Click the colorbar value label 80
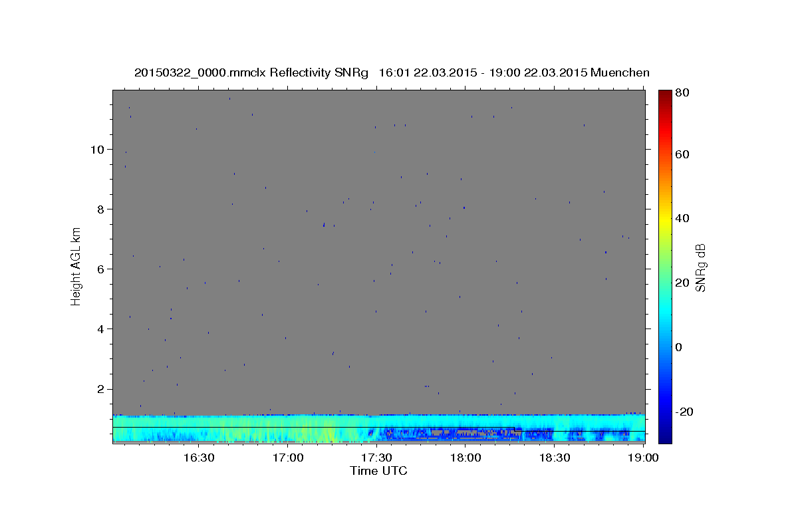This screenshot has height=532, width=798. (684, 93)
